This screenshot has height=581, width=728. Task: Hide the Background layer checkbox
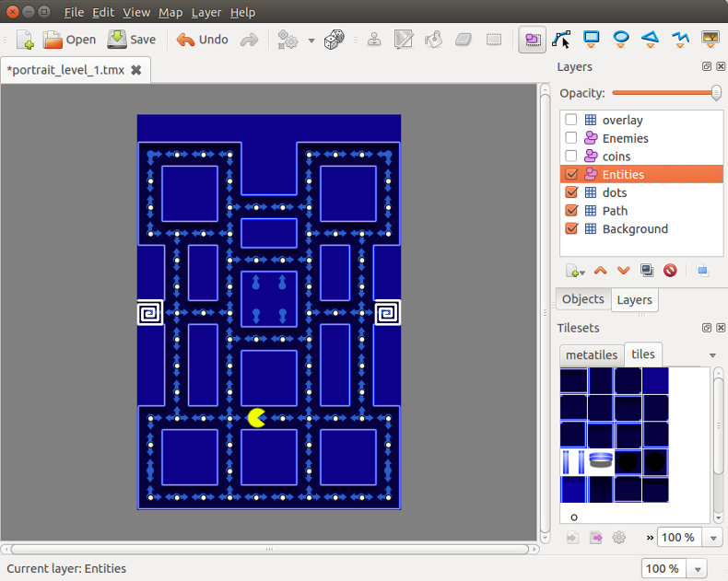[571, 228]
